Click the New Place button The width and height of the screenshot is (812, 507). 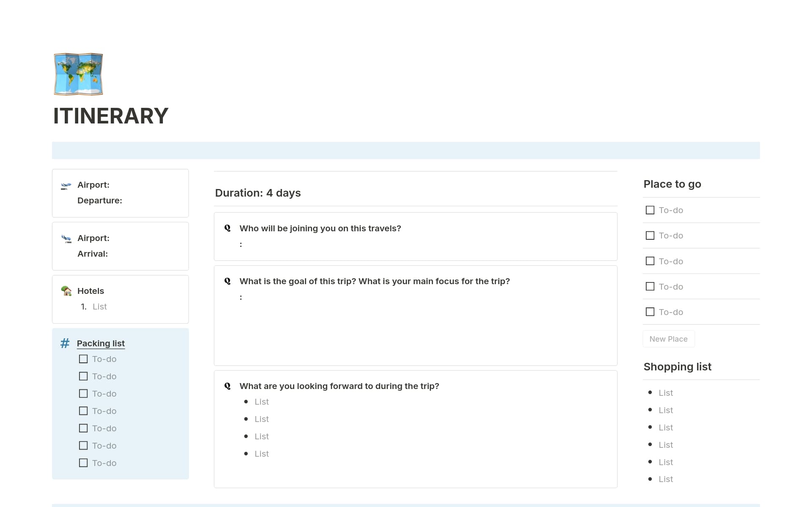tap(668, 339)
